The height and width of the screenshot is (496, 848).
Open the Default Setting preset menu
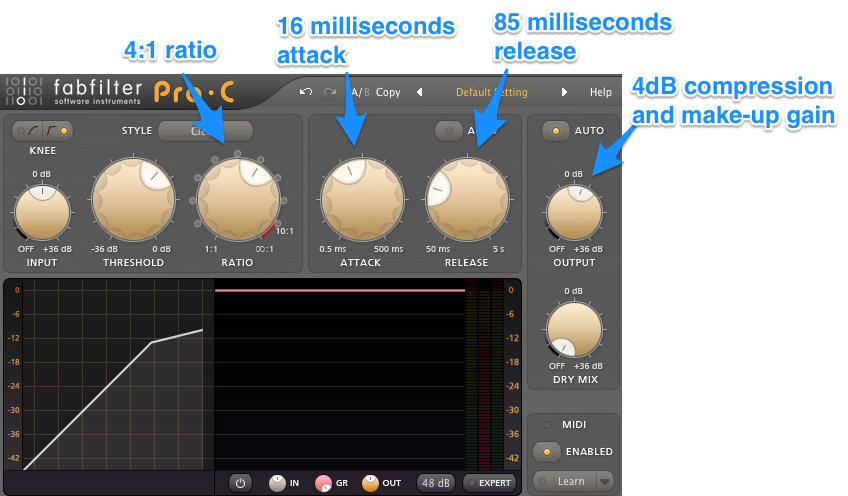tap(492, 92)
